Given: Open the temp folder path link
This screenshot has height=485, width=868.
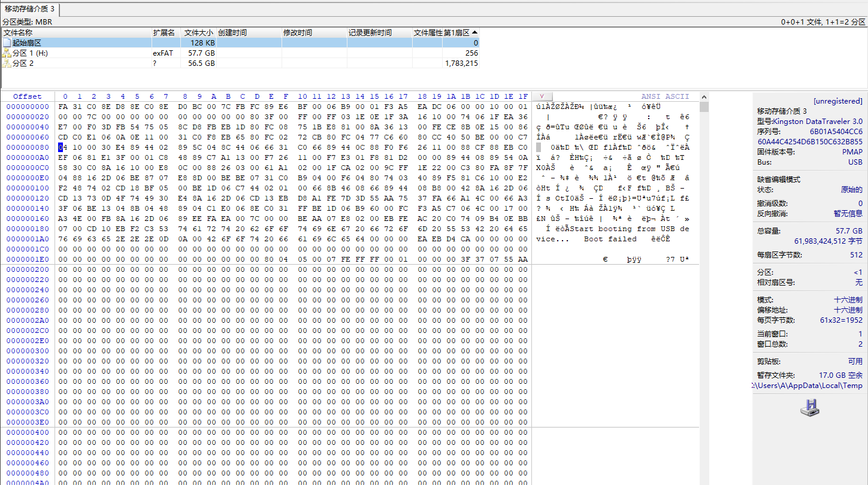Looking at the screenshot, I should tap(809, 386).
